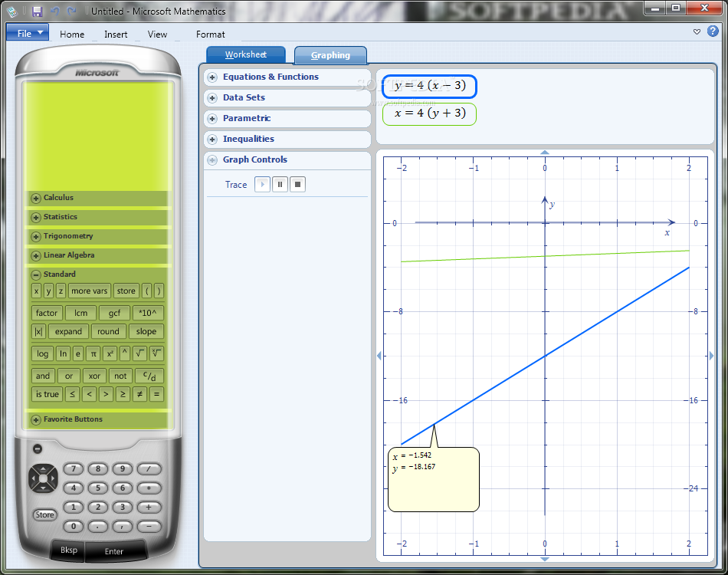Image resolution: width=728 pixels, height=575 pixels.
Task: Click the log function button
Action: (x=42, y=353)
